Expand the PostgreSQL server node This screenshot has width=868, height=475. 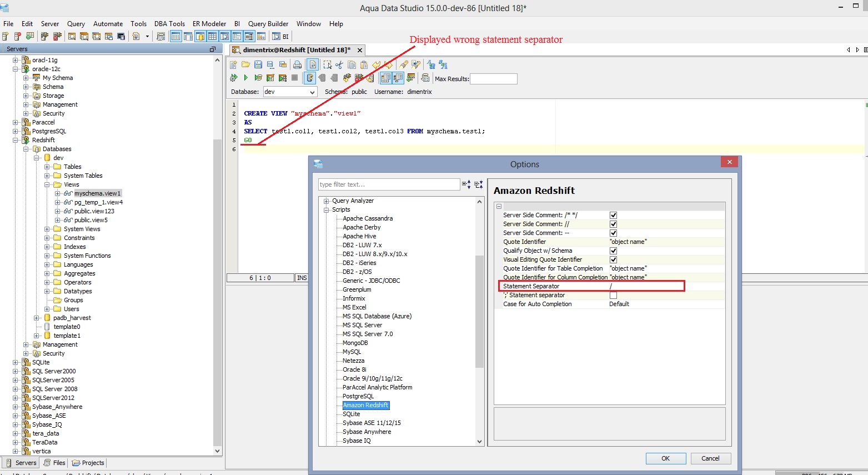16,131
